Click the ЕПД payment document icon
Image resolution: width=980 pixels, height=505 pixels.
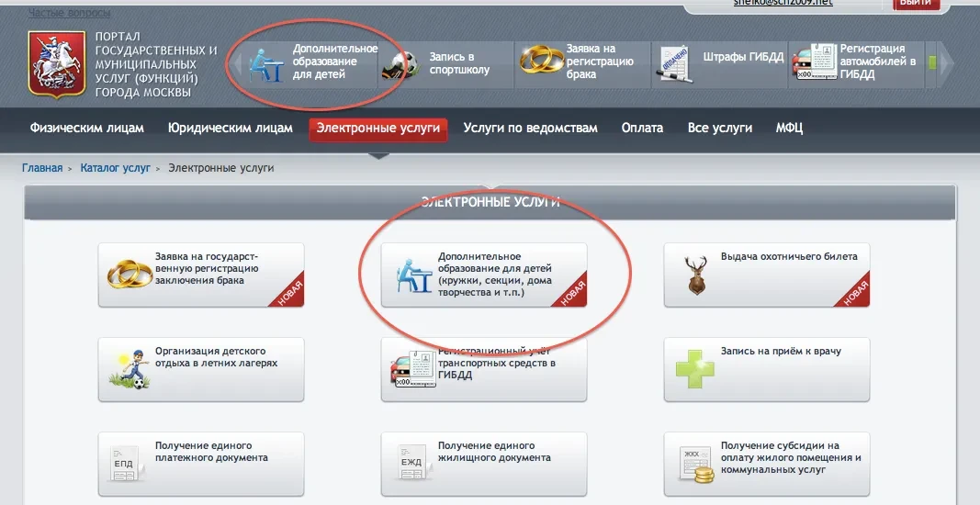(x=124, y=463)
